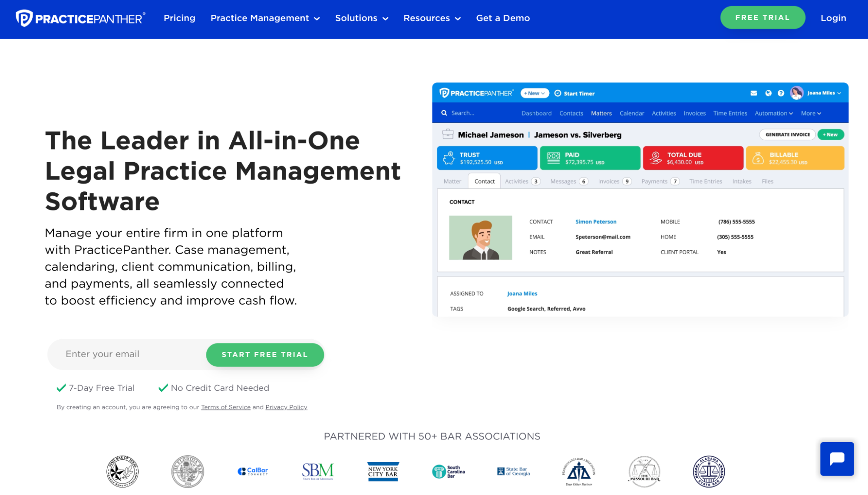868x495 pixels.
Task: Click the Files tab in preview
Action: tap(767, 181)
